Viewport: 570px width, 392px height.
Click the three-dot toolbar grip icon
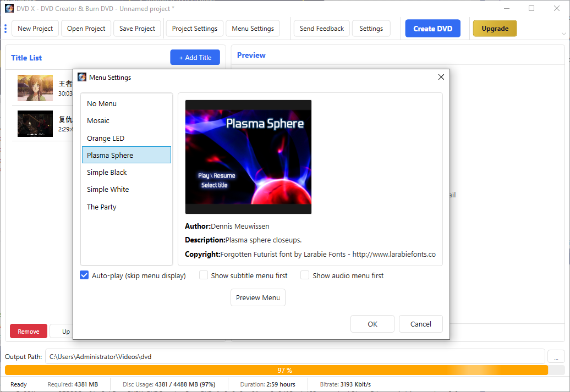(x=6, y=29)
